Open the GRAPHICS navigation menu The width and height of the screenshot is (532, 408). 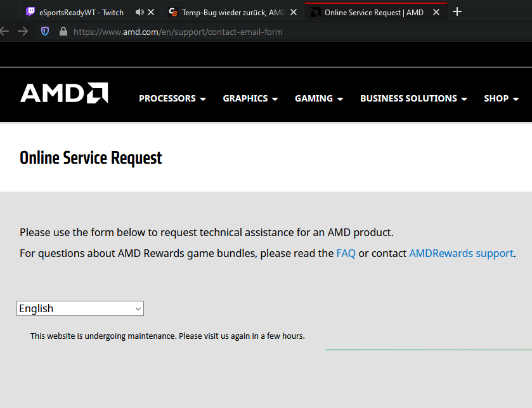245,98
